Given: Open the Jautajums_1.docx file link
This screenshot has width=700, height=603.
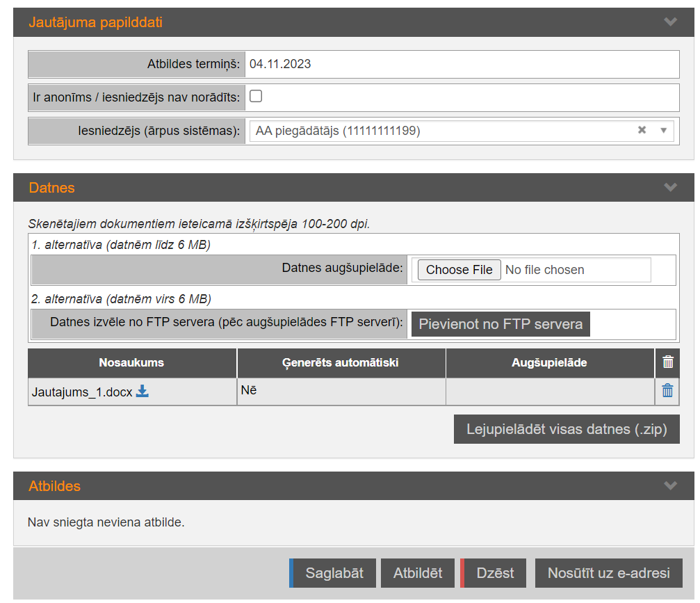Looking at the screenshot, I should (81, 392).
